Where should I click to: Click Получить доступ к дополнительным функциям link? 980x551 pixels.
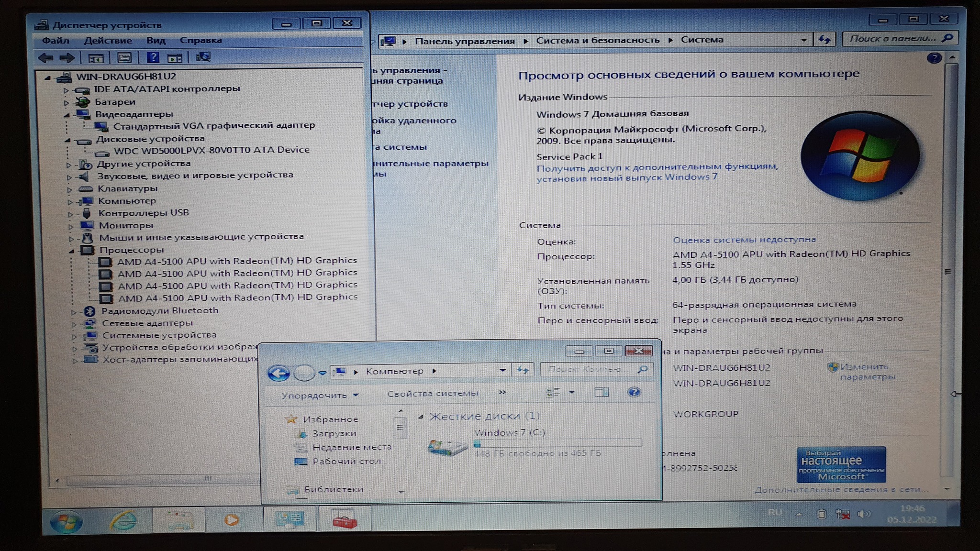657,172
